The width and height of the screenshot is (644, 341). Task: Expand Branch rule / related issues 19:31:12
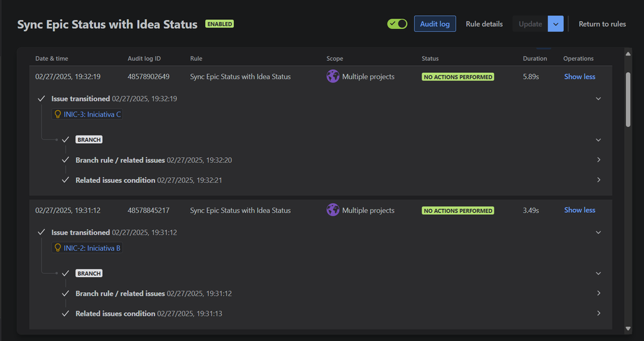(x=598, y=293)
